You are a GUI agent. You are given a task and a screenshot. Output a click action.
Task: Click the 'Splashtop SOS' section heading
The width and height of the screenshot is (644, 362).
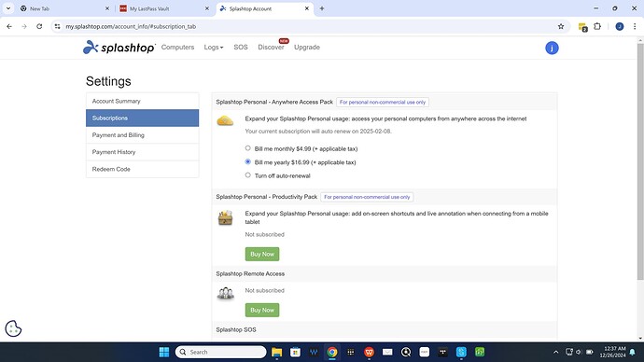pyautogui.click(x=236, y=329)
